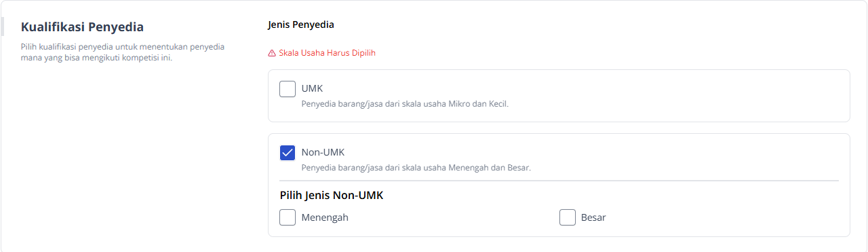Uncheck the blue Non-UMK checkbox
Screen dimensions: 868x252
[x=288, y=153]
